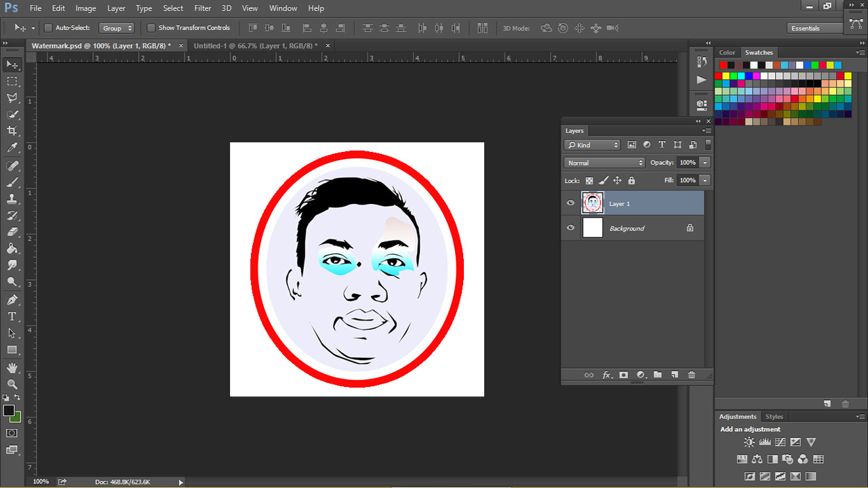This screenshot has height=488, width=868.
Task: Open the blend mode Normal dropdown
Action: click(604, 163)
